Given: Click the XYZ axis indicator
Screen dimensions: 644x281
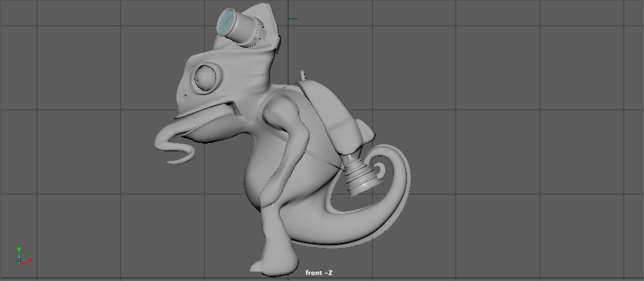Looking at the screenshot, I should pos(24,255).
